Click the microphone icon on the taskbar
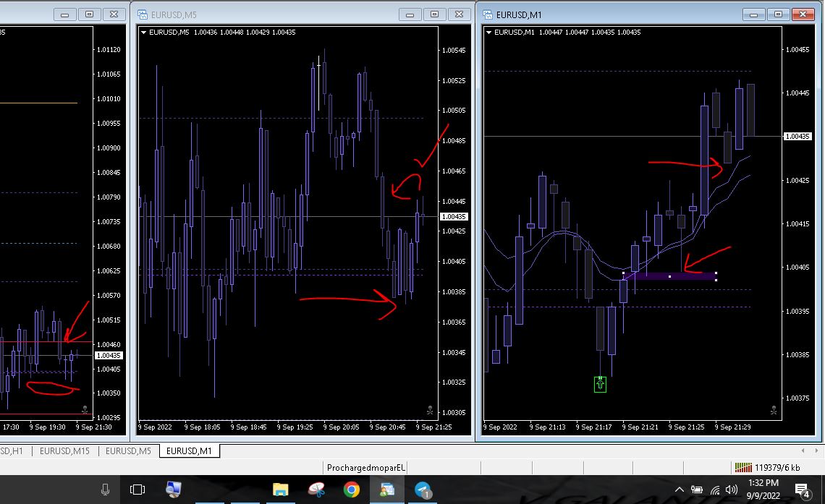This screenshot has width=825, height=504. pos(106,490)
